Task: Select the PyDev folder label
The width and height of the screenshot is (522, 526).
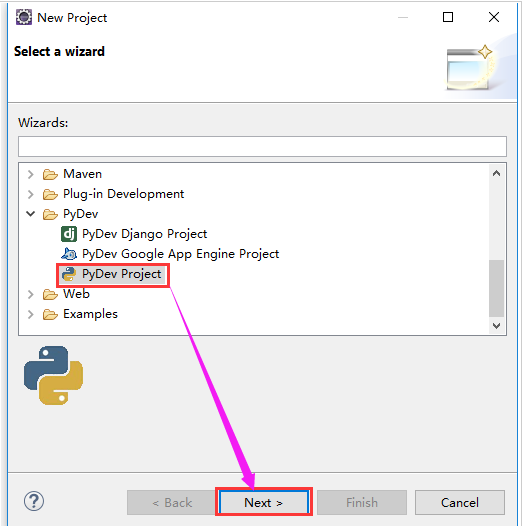Action: pos(81,214)
